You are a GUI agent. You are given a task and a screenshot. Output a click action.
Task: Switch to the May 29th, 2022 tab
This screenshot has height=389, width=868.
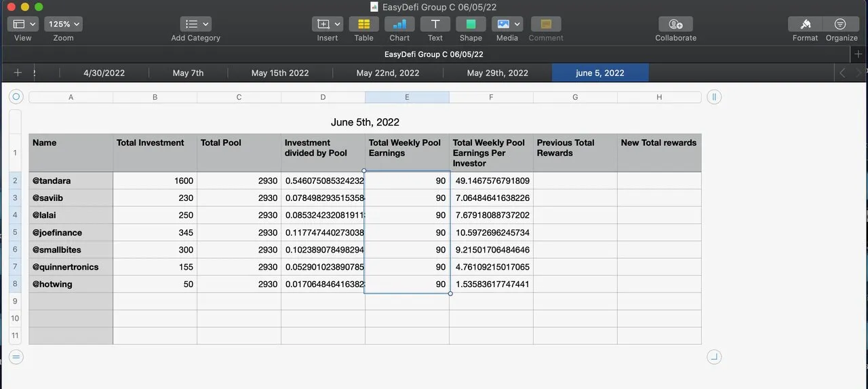[x=498, y=73]
